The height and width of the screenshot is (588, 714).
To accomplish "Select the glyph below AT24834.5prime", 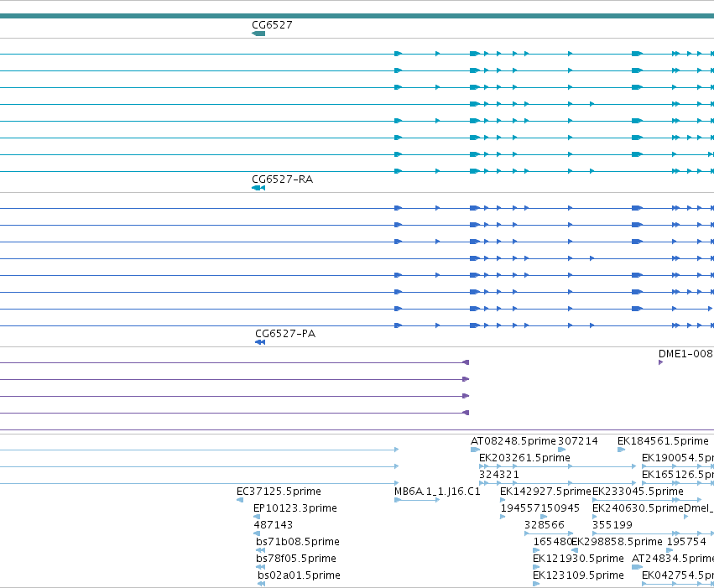I will click(637, 568).
